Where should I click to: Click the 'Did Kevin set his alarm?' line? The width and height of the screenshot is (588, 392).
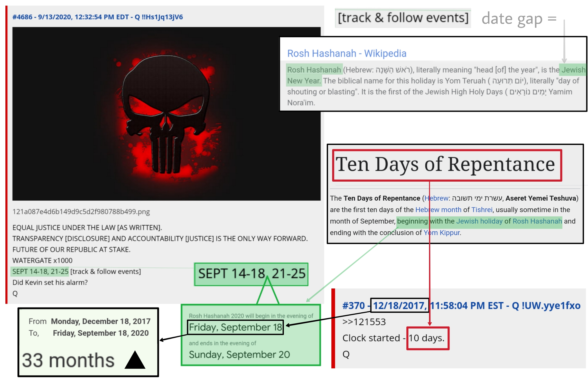point(50,282)
